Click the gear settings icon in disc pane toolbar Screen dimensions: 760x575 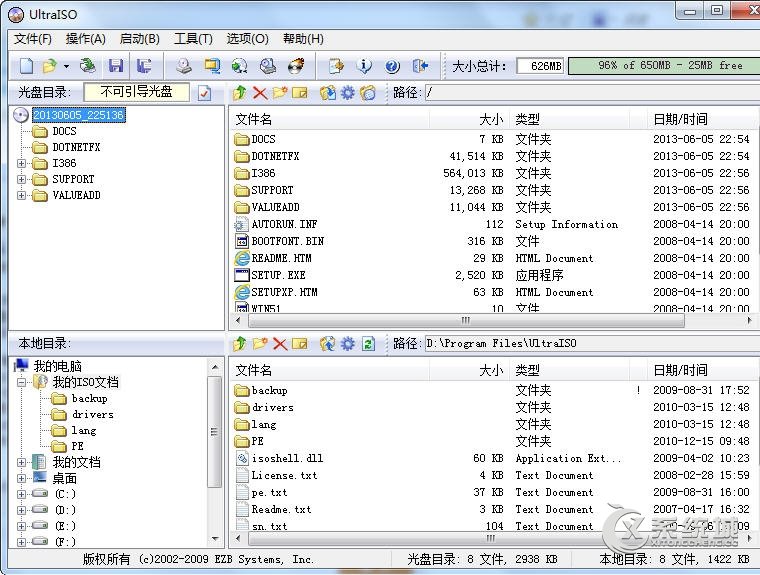point(348,93)
